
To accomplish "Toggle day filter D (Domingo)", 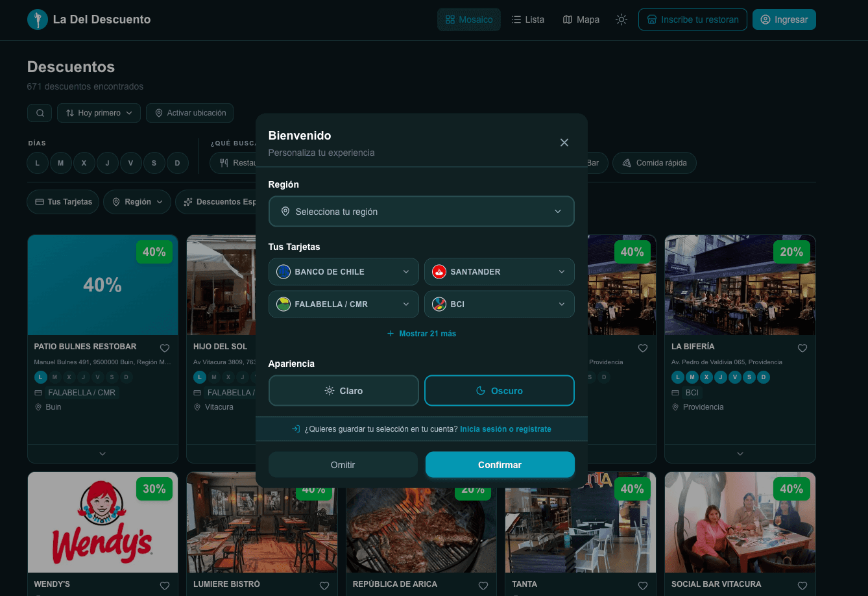I will 178,163.
